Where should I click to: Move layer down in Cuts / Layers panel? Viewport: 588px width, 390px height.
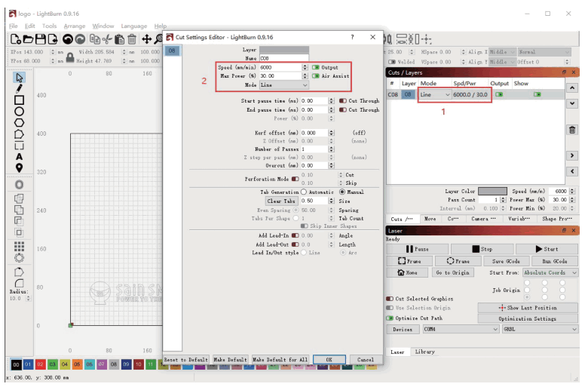click(x=572, y=103)
